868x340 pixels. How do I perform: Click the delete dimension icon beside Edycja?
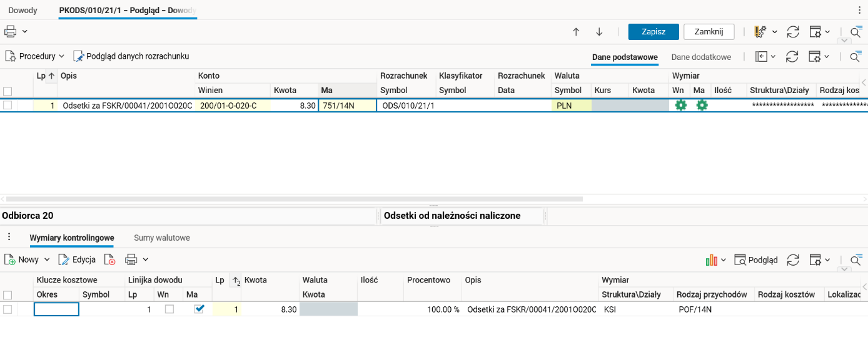click(110, 260)
